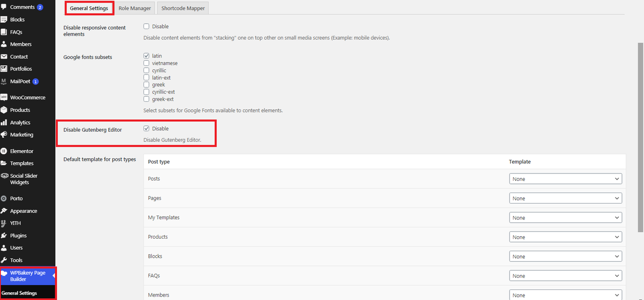Viewport: 644px width, 300px height.
Task: Open the Posts template dropdown
Action: click(565, 179)
